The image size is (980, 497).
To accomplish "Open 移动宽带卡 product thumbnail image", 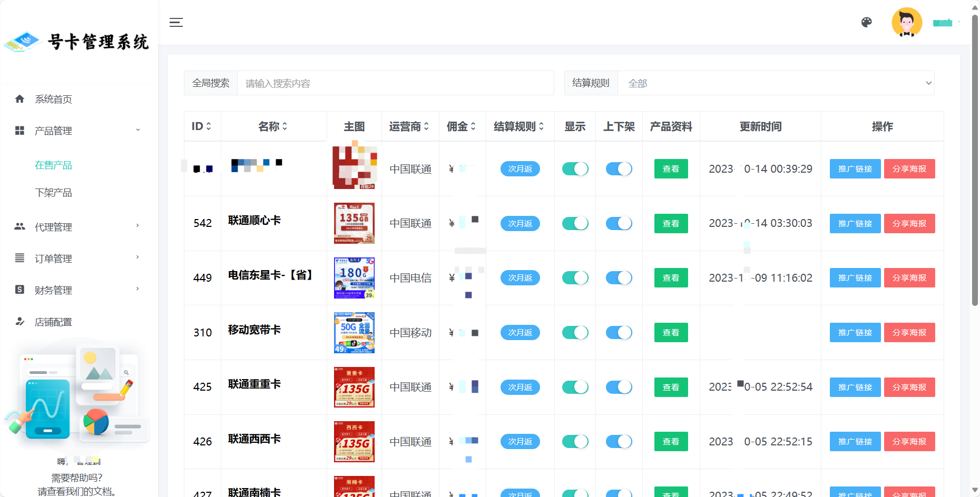I will pyautogui.click(x=354, y=333).
